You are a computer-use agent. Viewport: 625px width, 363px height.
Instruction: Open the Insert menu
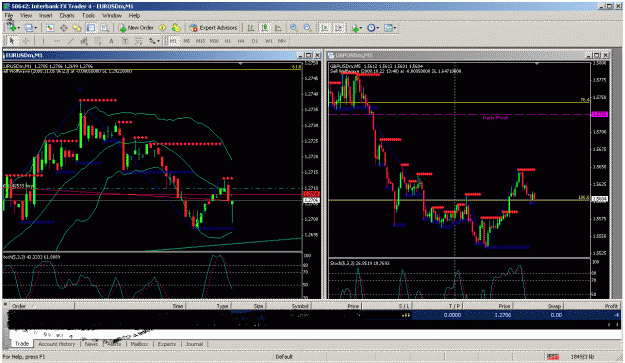tap(45, 16)
